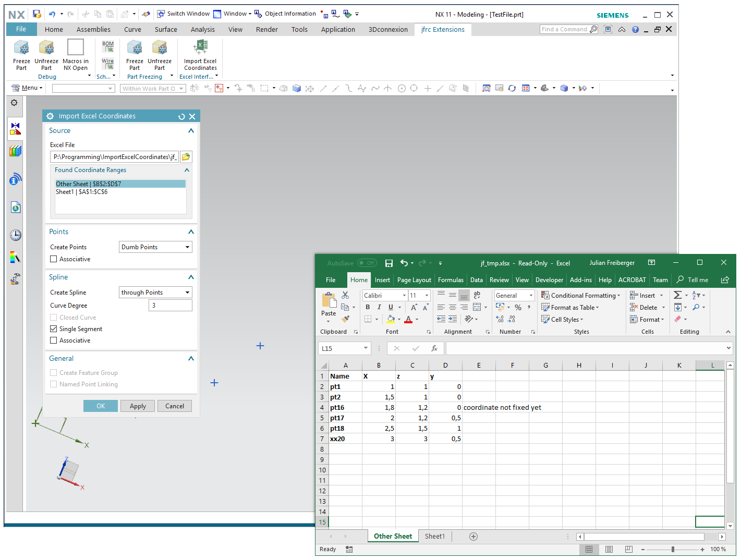Collapse the Points section
Screen dimensions: 741x560
pyautogui.click(x=191, y=232)
